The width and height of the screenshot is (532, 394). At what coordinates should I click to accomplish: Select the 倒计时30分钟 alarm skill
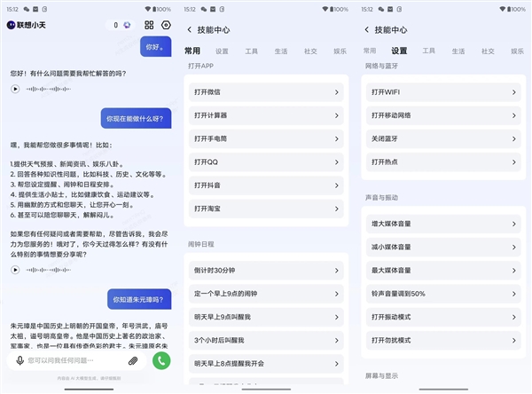point(266,268)
